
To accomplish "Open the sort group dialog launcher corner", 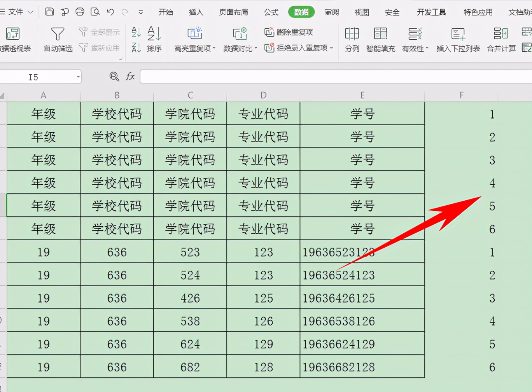I will click(x=121, y=58).
